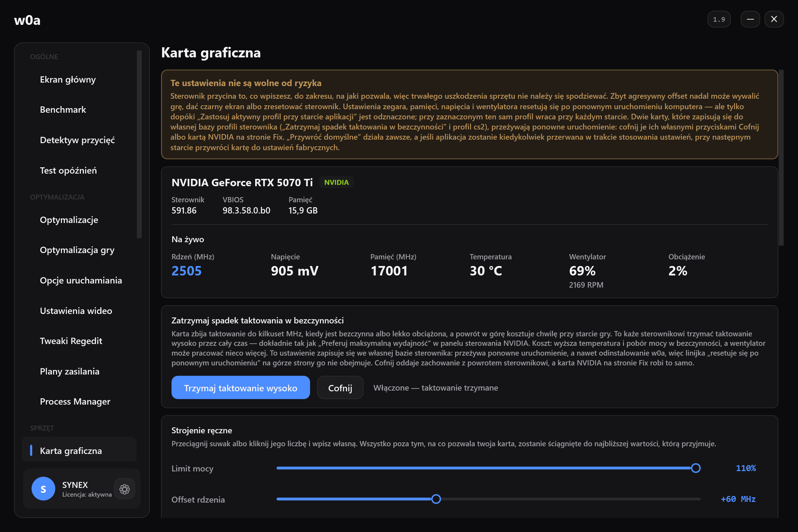Click VBIOS version 98.3.58.0.b0
This screenshot has width=798, height=532.
coord(246,210)
